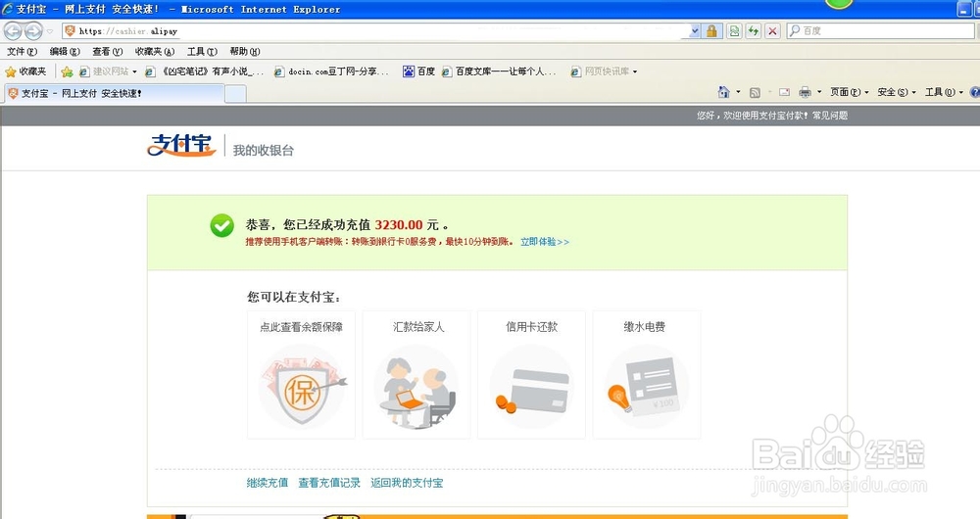The height and width of the screenshot is (519, 980).
Task: Open the docin.com豆丁网 favorite
Action: click(x=331, y=71)
